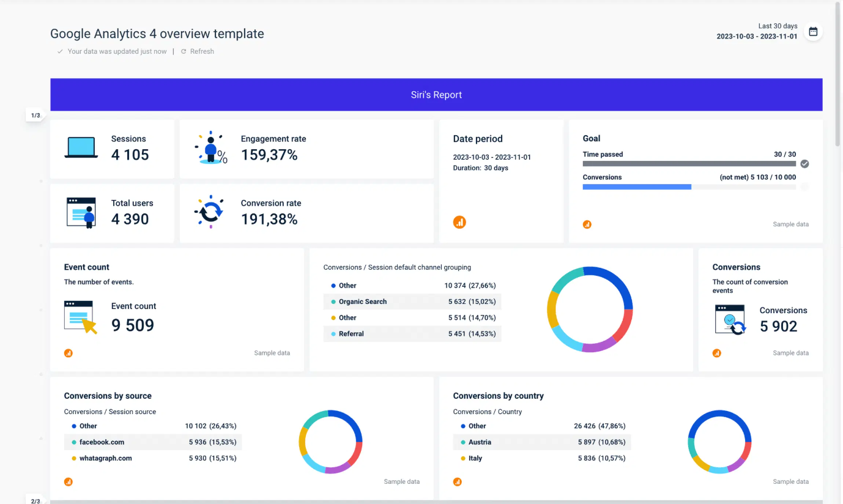
Task: Click the orange analytics badge in Conversions by source
Action: coord(69,481)
